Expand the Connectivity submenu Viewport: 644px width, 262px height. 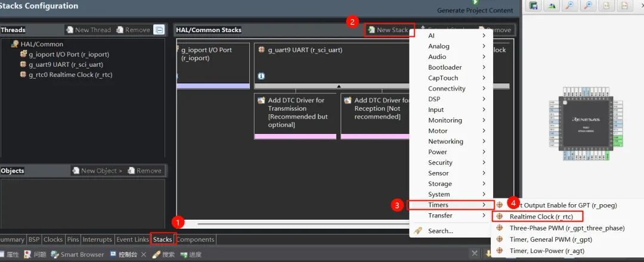pos(446,89)
